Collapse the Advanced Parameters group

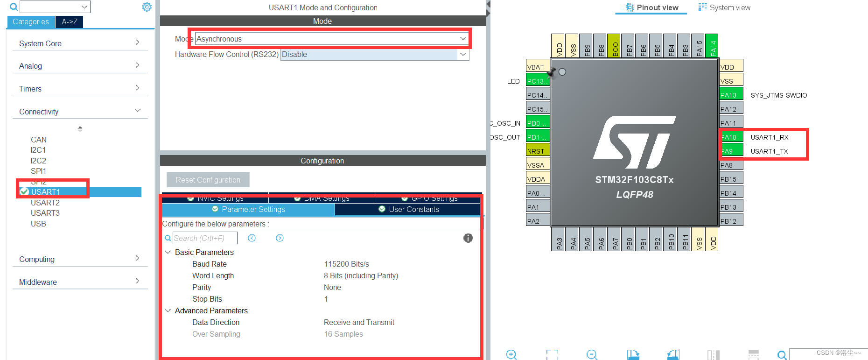tap(168, 311)
